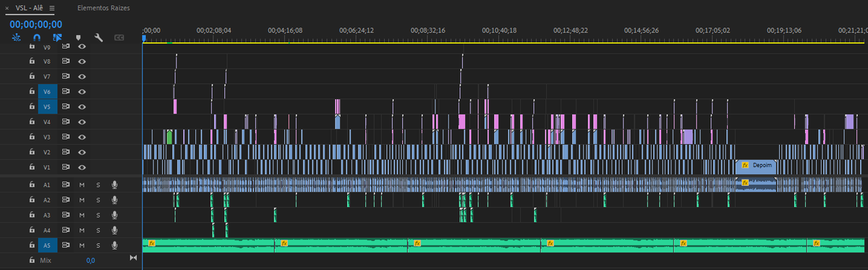Toggle the magnet Snap icon in timeline
This screenshot has width=868, height=270.
click(x=37, y=37)
